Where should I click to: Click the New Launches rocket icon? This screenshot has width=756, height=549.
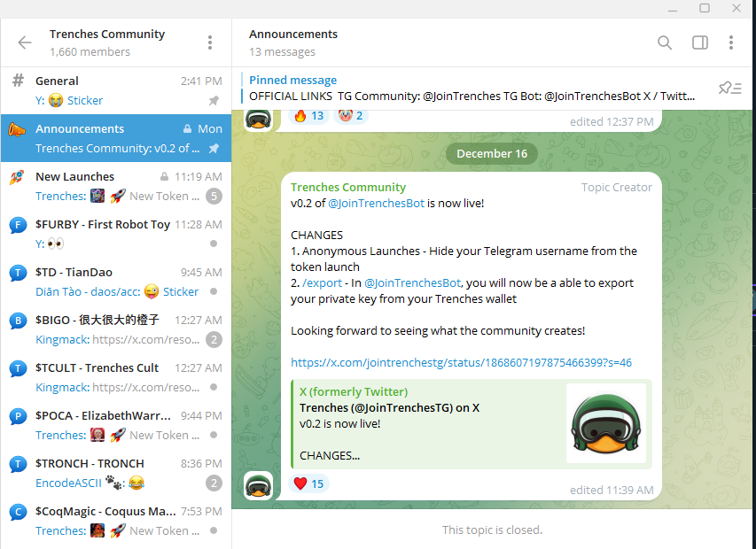click(17, 177)
